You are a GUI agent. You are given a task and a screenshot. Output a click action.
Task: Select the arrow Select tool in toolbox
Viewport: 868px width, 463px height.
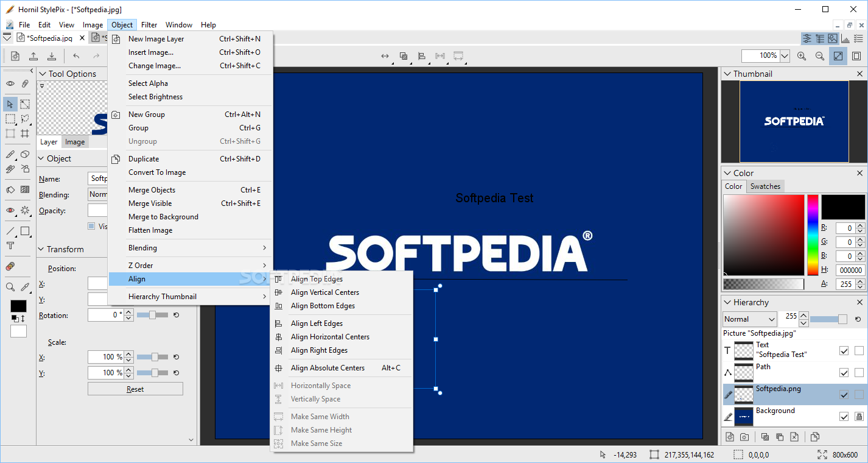(10, 104)
